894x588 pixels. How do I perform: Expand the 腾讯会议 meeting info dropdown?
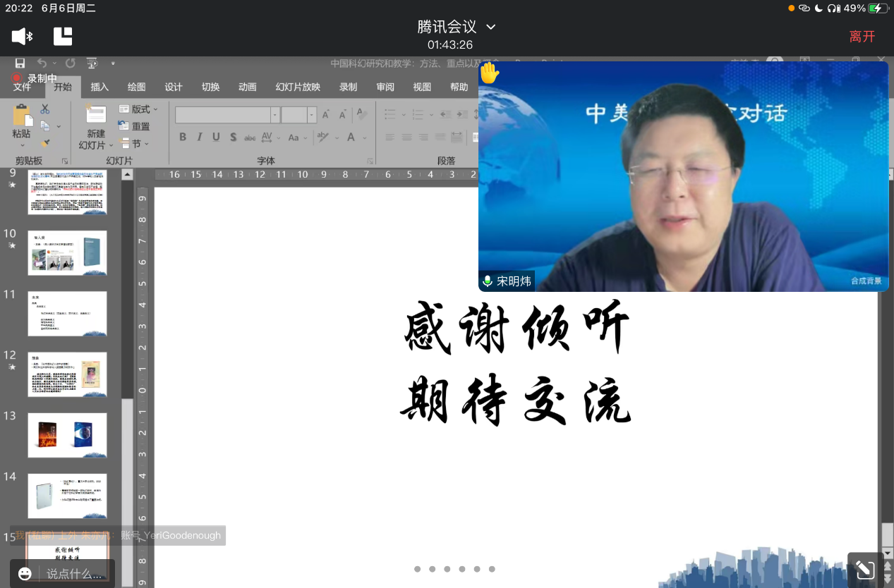491,27
